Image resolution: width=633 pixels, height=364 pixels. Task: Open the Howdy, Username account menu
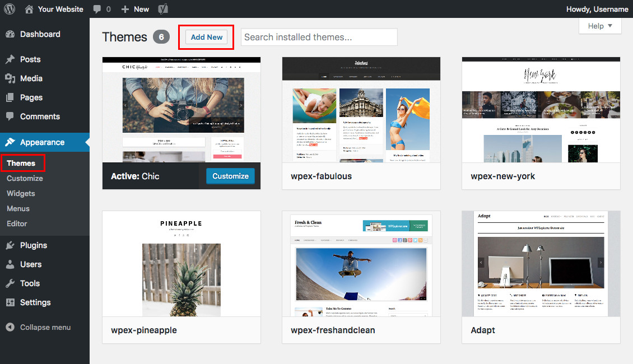[597, 9]
